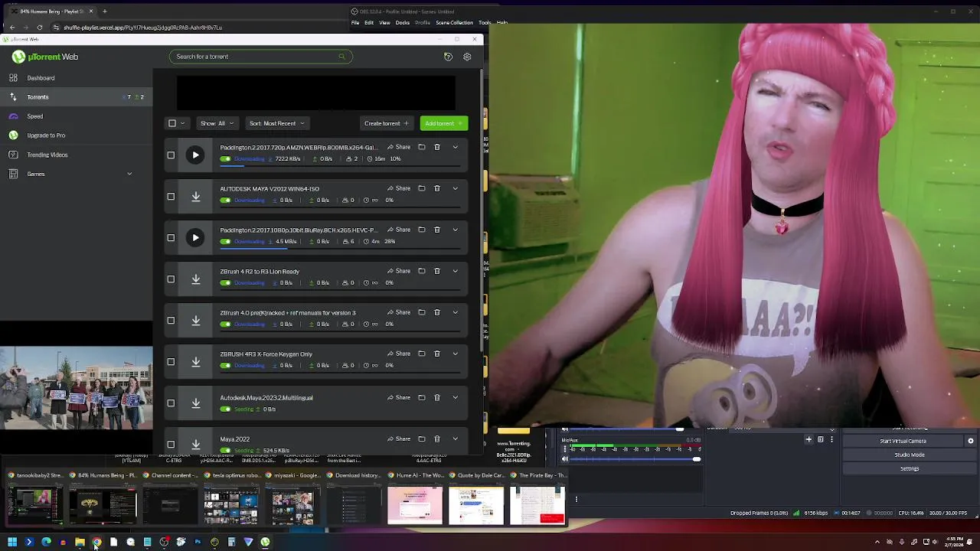Open folder of AUTODESK MAYA V2012 torrent
This screenshot has height=551, width=980.
(421, 188)
